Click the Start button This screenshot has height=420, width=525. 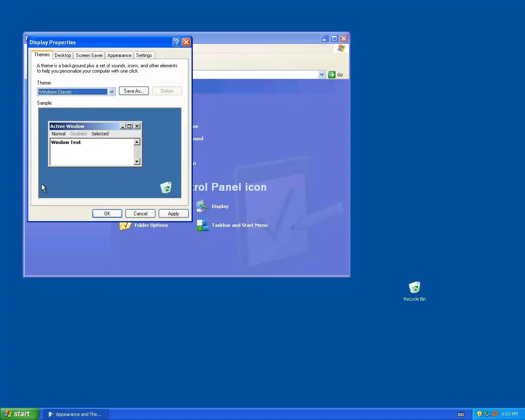(20, 414)
